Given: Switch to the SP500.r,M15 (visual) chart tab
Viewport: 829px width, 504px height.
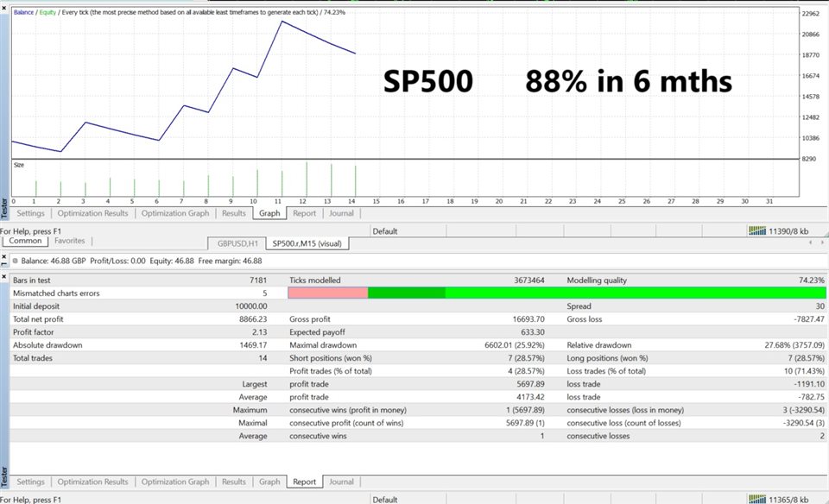Looking at the screenshot, I should coord(307,243).
